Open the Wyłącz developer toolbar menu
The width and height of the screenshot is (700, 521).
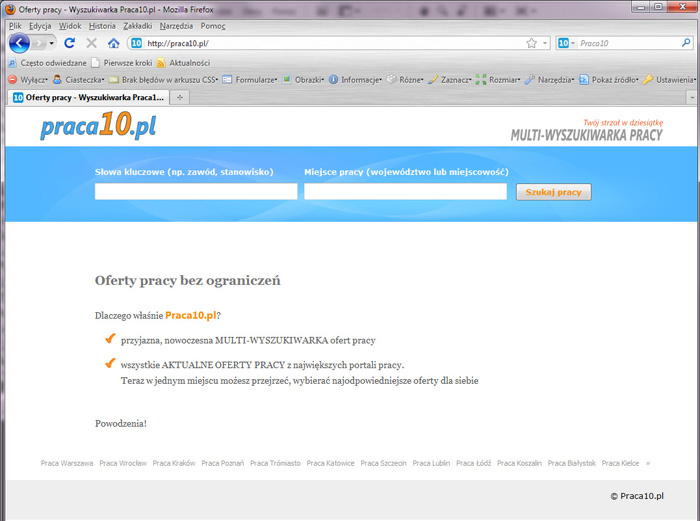pos(28,80)
